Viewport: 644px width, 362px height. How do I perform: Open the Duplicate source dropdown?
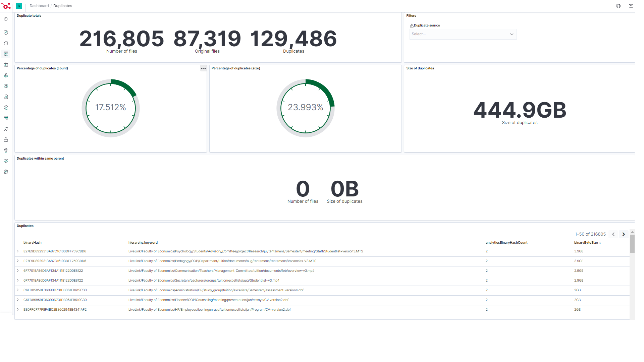(463, 34)
